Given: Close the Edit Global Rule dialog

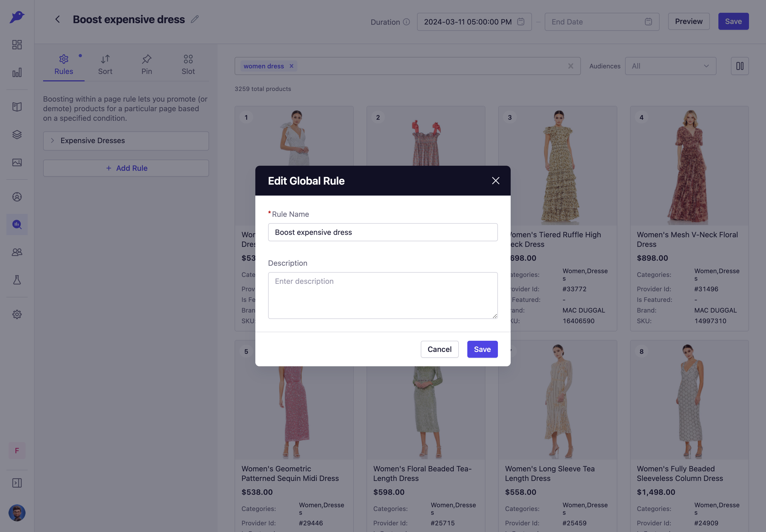Looking at the screenshot, I should coord(495,181).
